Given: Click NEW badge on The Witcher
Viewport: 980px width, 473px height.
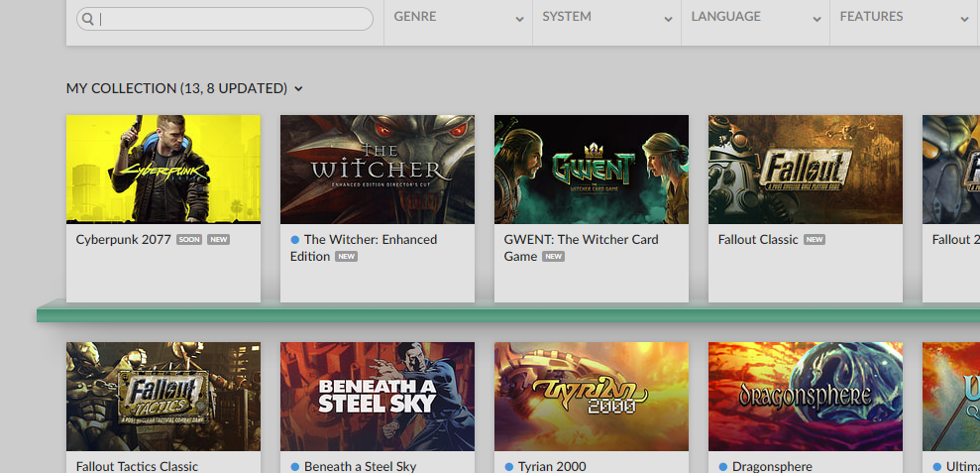Looking at the screenshot, I should coord(346,257).
